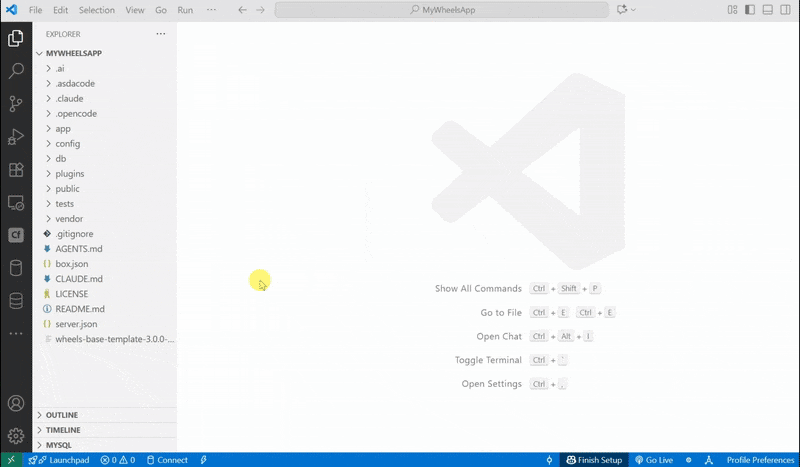Open the Explorer view in activity bar
Screen dimensions: 800x467
(x=16, y=38)
